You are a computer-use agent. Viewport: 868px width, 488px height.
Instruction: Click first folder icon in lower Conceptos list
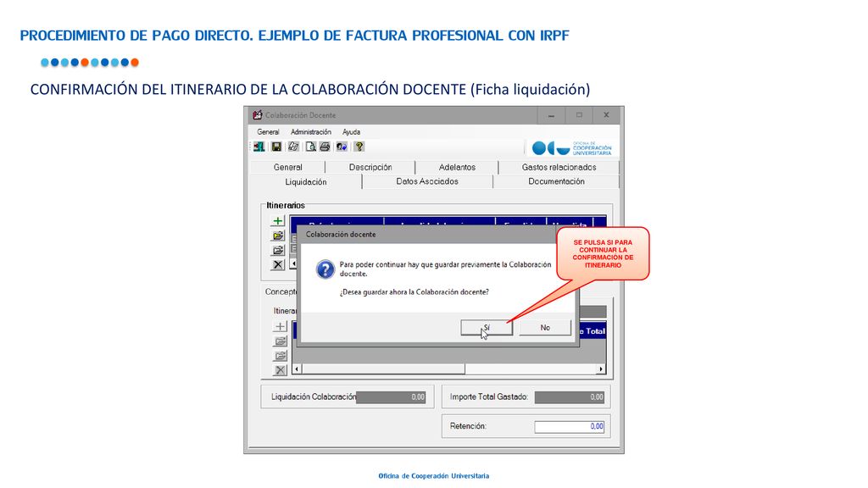(x=280, y=341)
